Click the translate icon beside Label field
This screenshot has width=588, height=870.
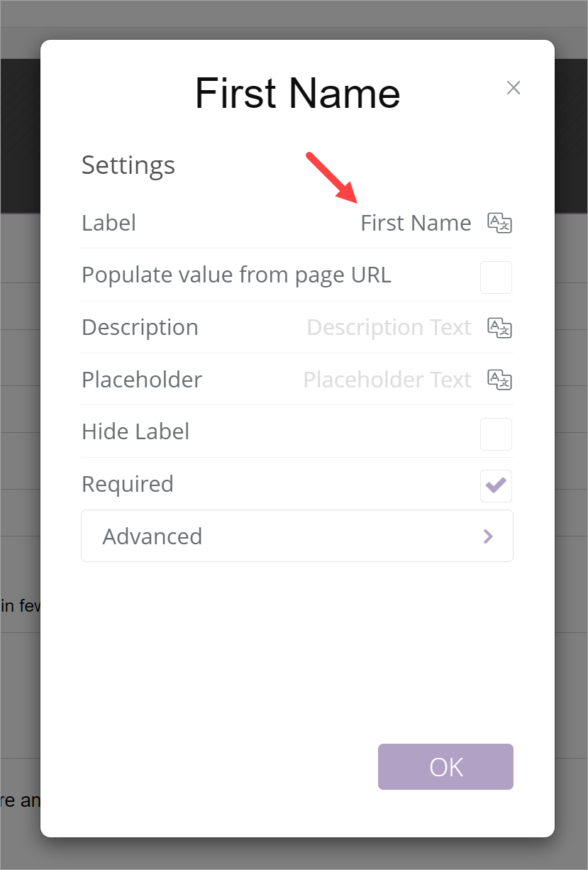point(499,223)
